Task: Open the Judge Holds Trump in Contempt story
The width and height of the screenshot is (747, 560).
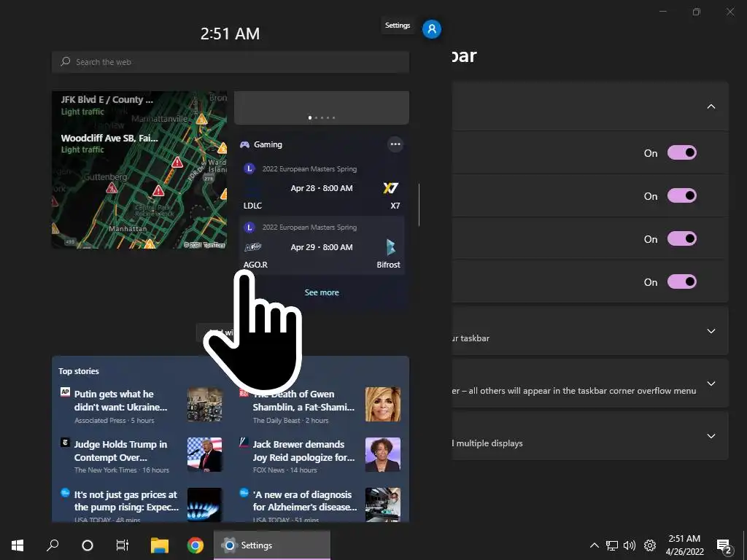Action: point(120,451)
